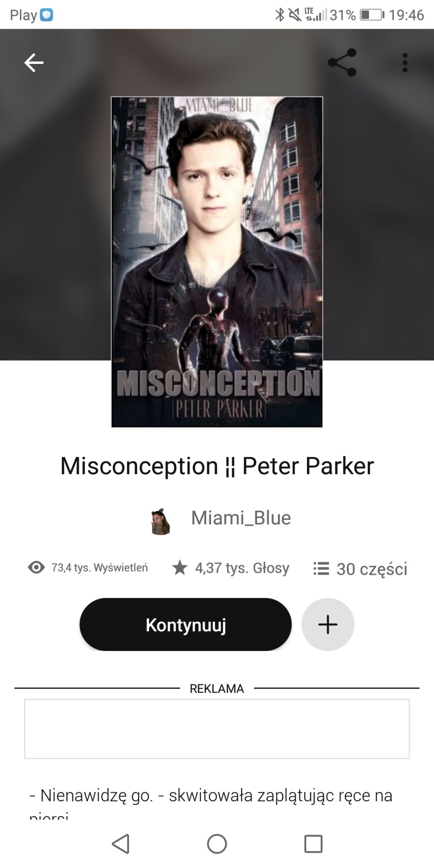Viewport: 434px width, 868px height.
Task: Open the three-dot overflow menu
Action: (x=405, y=63)
